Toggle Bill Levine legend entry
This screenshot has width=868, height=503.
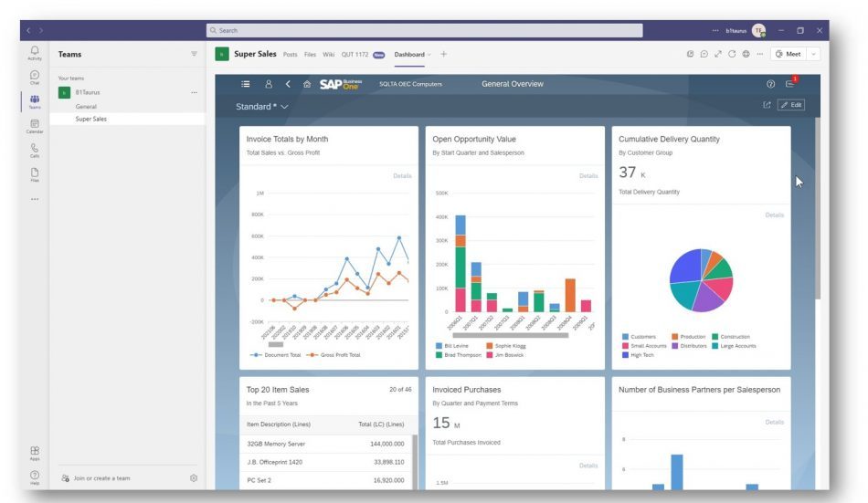pyautogui.click(x=452, y=346)
